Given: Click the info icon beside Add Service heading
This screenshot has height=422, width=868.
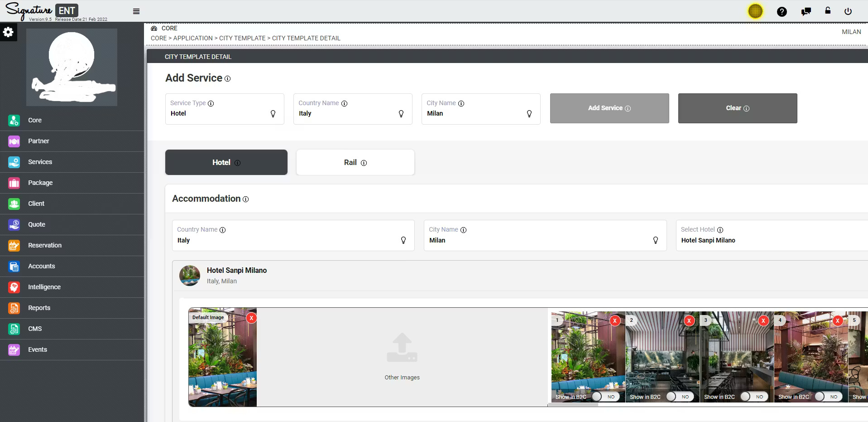Looking at the screenshot, I should 228,79.
